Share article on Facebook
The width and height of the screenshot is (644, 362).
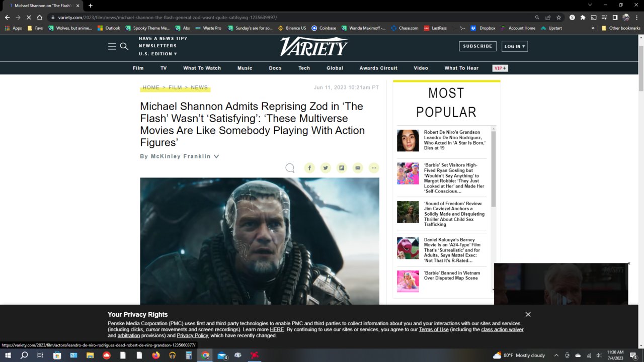(x=309, y=168)
